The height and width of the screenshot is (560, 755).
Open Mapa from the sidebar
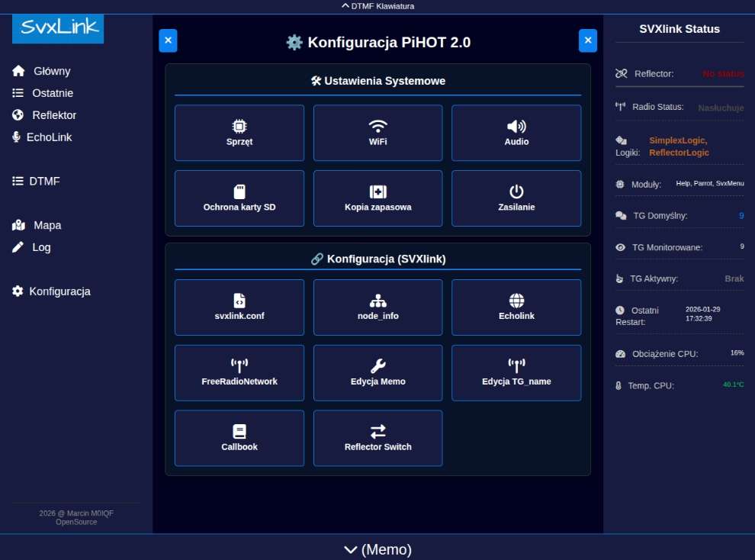[x=47, y=225]
